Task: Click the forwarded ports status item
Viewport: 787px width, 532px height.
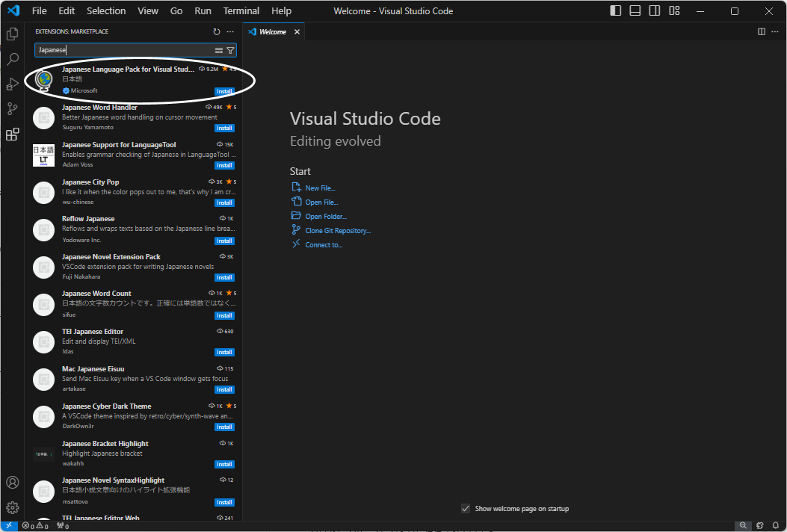Action: pyautogui.click(x=63, y=526)
